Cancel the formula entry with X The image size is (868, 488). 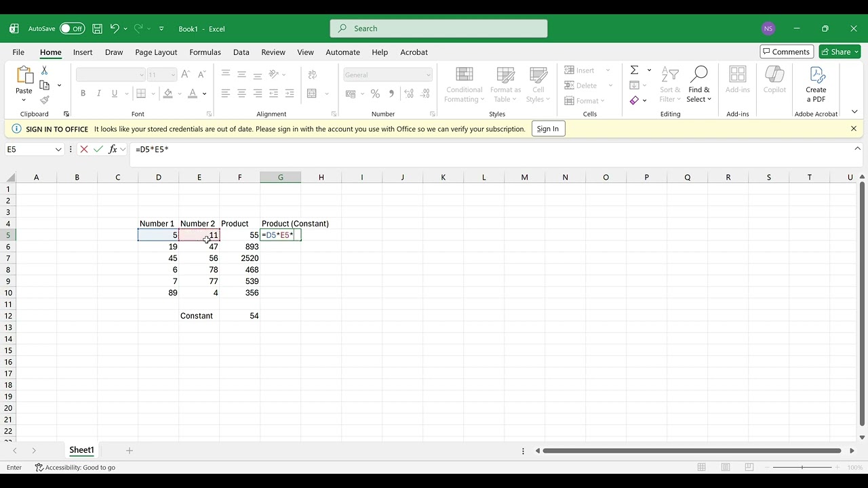click(x=84, y=149)
